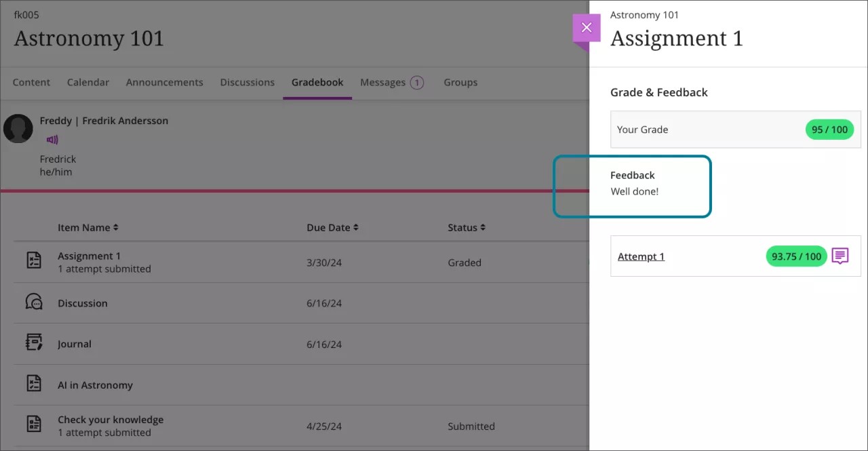This screenshot has height=451, width=868.
Task: Click Fredrik Andersson's profile avatar
Action: tap(18, 128)
